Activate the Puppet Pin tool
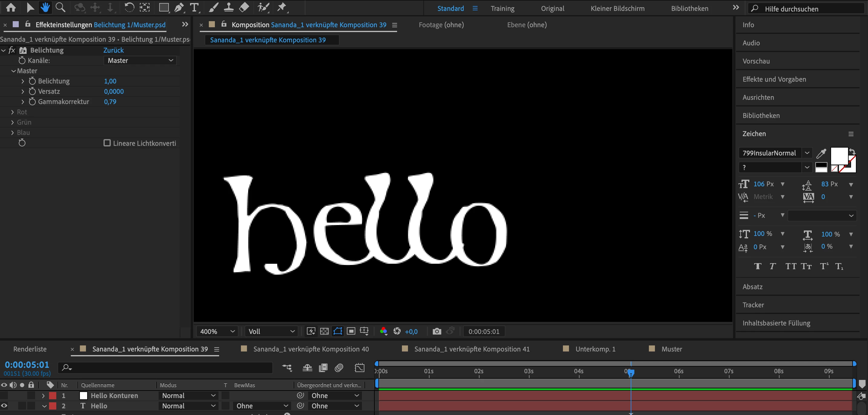This screenshot has width=868, height=415. (x=281, y=7)
